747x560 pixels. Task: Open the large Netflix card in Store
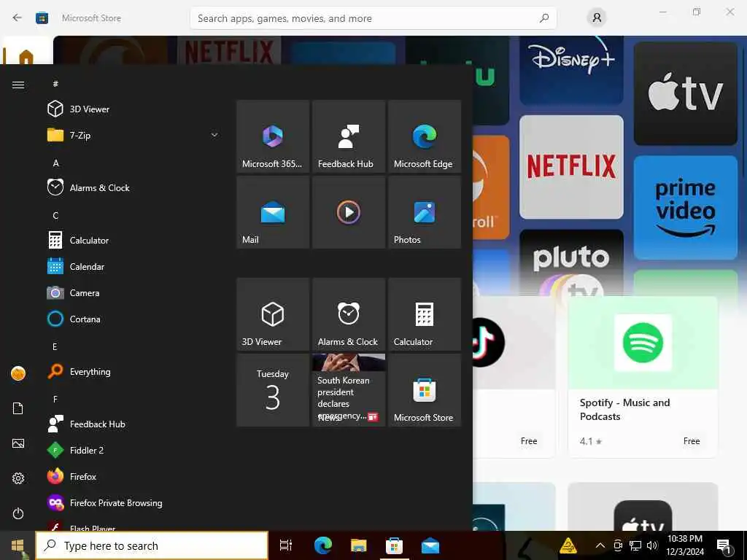[571, 167]
